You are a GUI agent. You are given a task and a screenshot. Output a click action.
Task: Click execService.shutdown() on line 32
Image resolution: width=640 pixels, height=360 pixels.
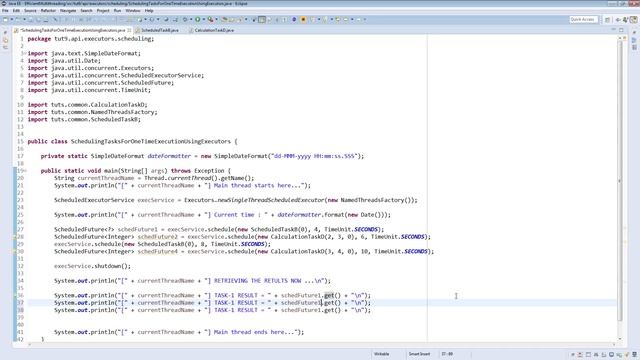92,266
